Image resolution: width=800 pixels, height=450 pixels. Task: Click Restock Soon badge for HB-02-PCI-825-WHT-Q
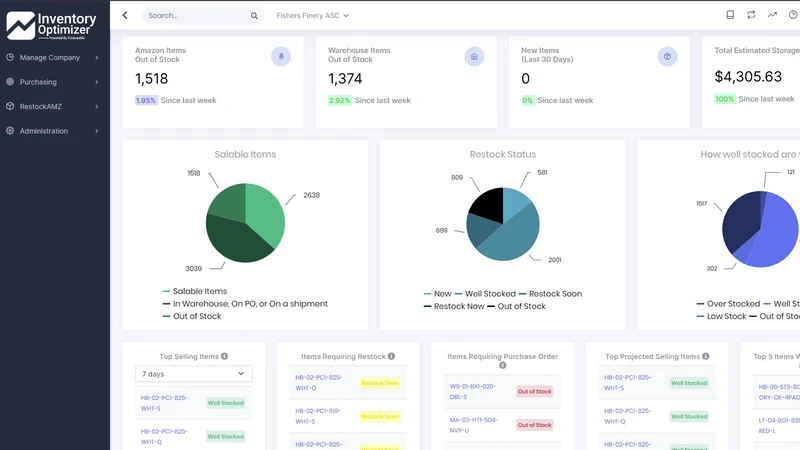click(380, 383)
